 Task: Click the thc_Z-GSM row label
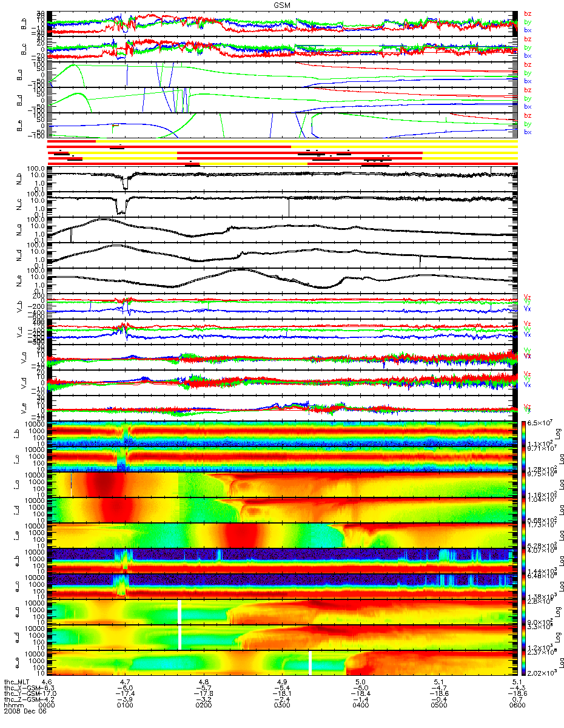click(21, 701)
